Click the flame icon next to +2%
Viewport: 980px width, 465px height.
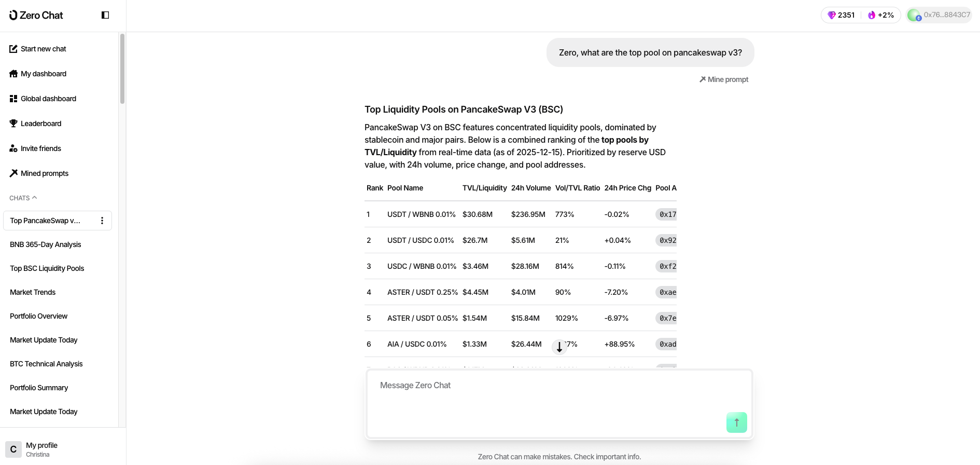pyautogui.click(x=871, y=15)
